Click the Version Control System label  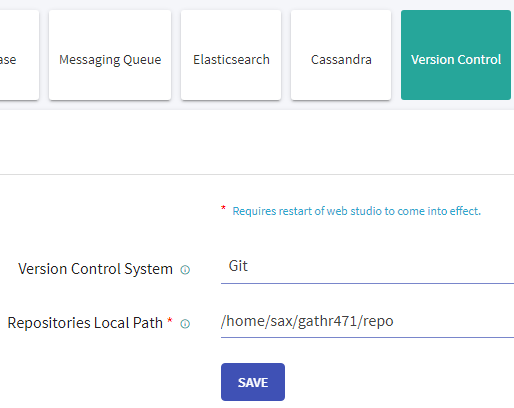click(x=95, y=269)
